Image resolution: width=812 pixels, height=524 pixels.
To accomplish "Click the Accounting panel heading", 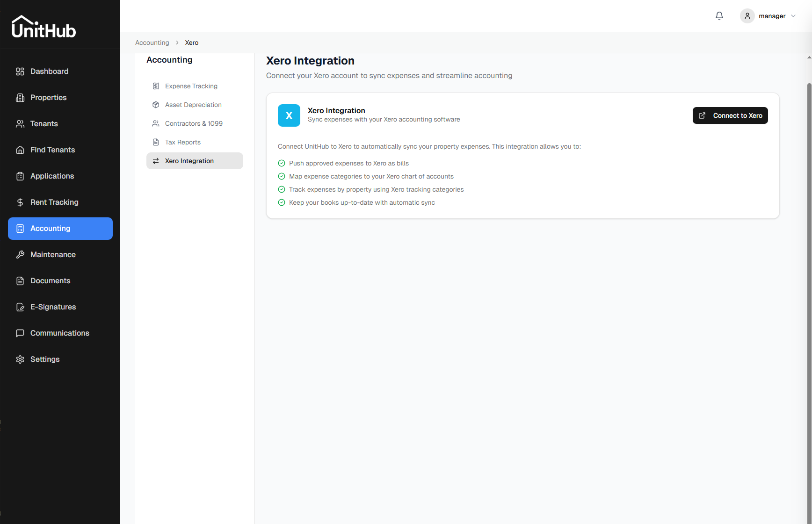I will [x=169, y=60].
